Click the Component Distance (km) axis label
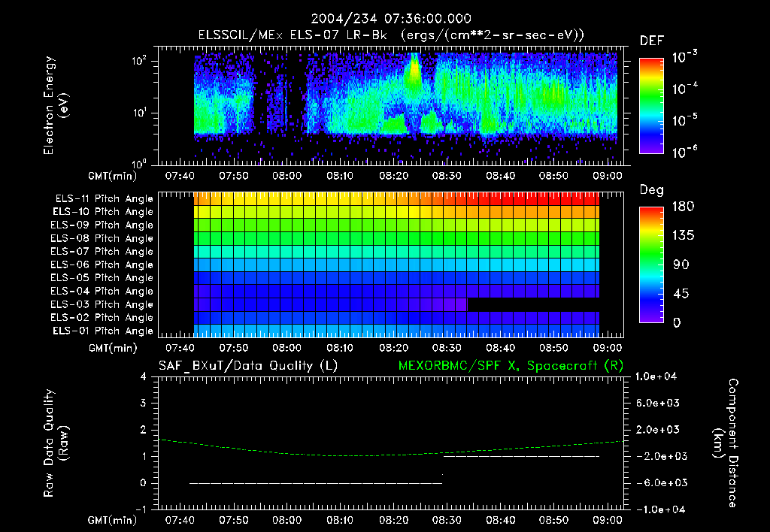This screenshot has width=770, height=532. 726,443
